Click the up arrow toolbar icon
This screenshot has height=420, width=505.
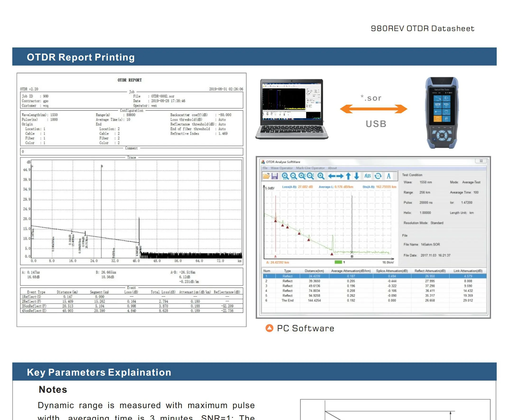click(348, 176)
